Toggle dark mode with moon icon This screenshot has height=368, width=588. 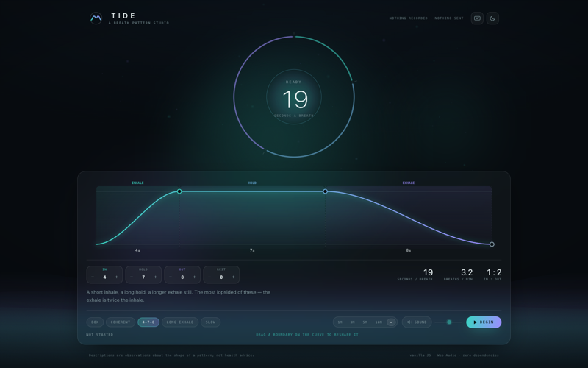492,18
